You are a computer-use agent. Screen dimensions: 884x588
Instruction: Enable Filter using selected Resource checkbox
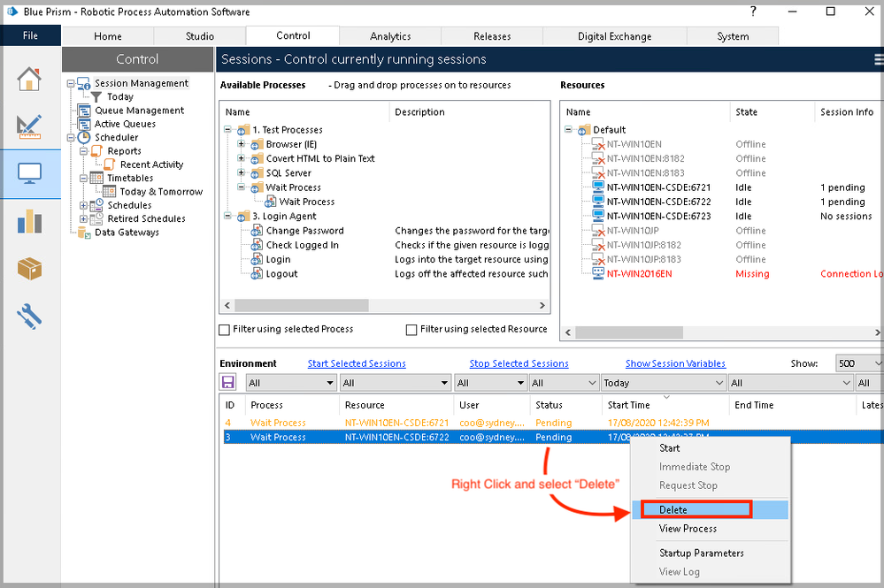click(x=411, y=330)
